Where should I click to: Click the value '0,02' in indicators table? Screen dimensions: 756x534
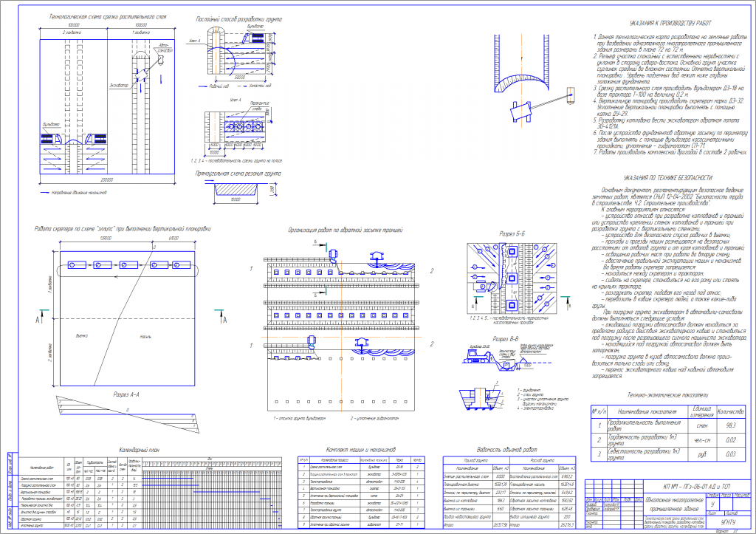click(x=731, y=440)
